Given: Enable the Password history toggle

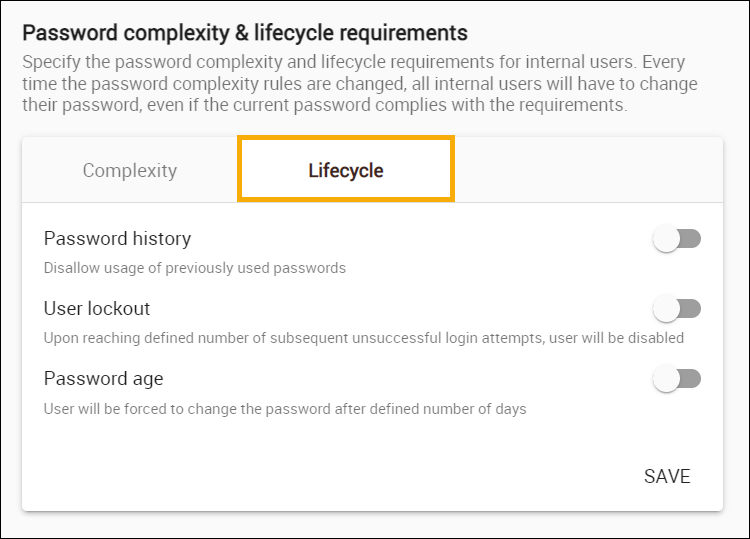Looking at the screenshot, I should pos(678,239).
